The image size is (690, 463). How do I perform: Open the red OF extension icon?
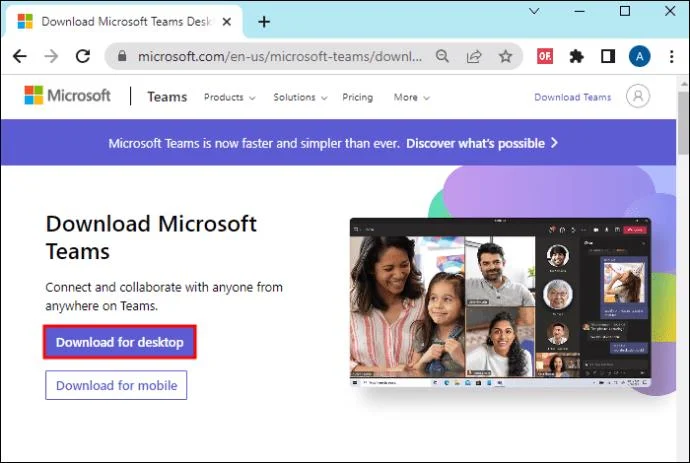click(545, 56)
